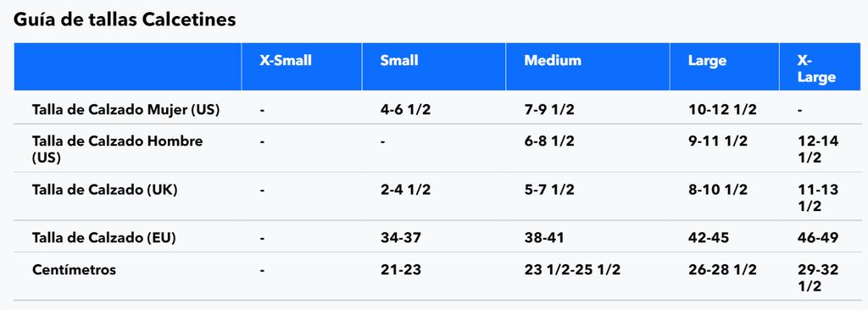Click the women's Small cell '4-6 1/2'

[x=405, y=109]
